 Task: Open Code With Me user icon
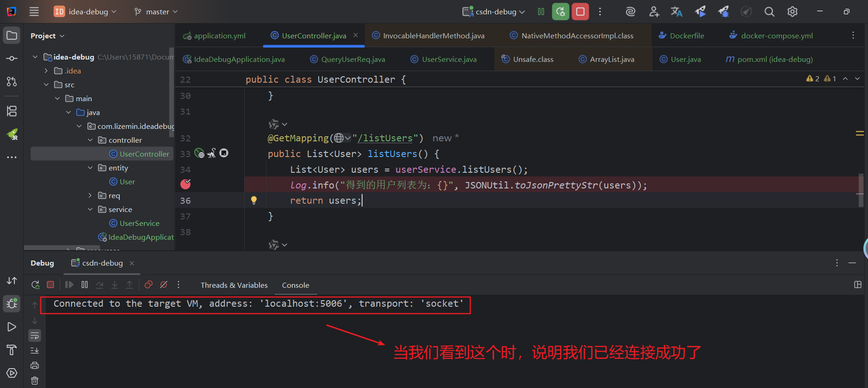653,12
